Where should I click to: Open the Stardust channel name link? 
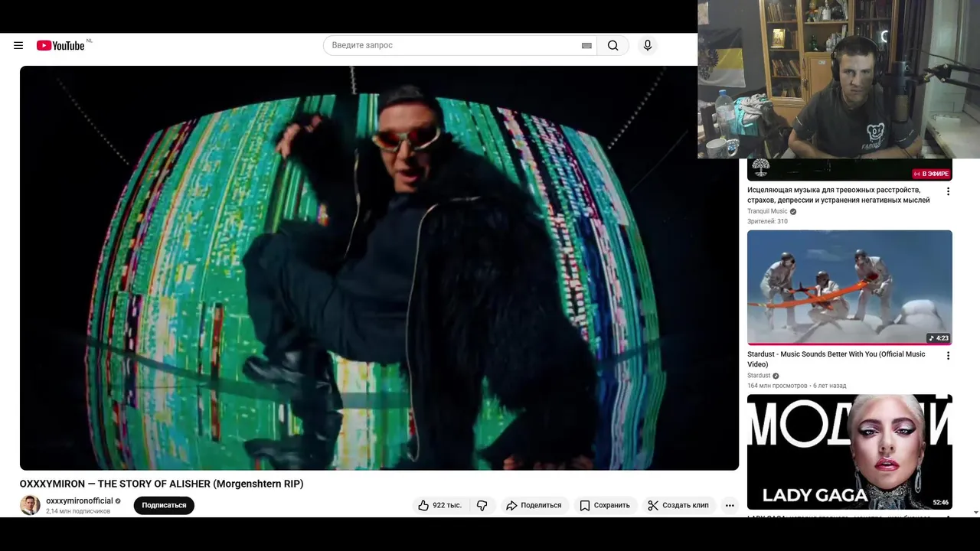point(759,376)
